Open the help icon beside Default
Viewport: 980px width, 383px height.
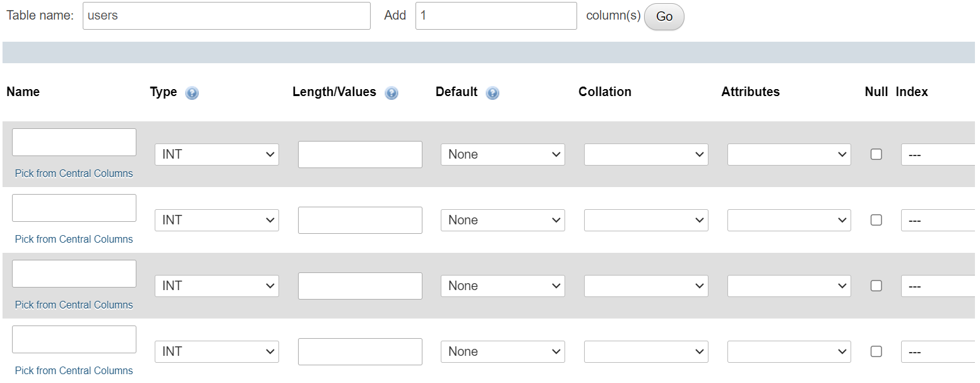point(493,94)
